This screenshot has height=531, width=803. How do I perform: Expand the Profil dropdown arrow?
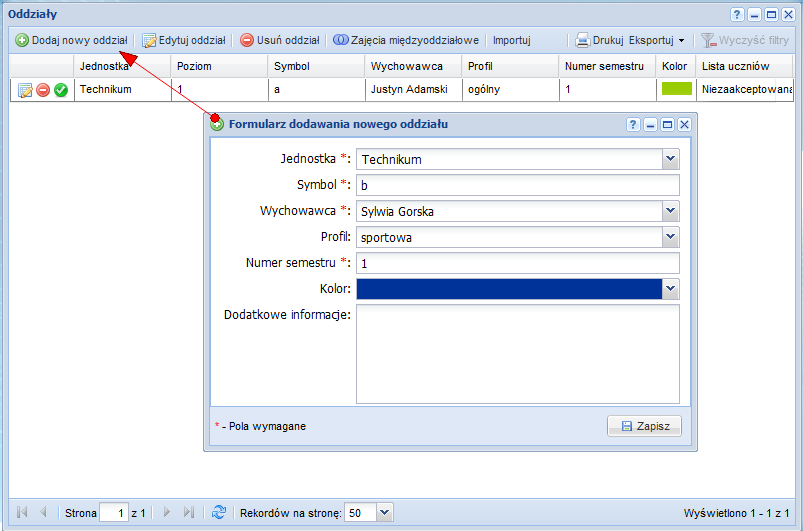pyautogui.click(x=670, y=237)
